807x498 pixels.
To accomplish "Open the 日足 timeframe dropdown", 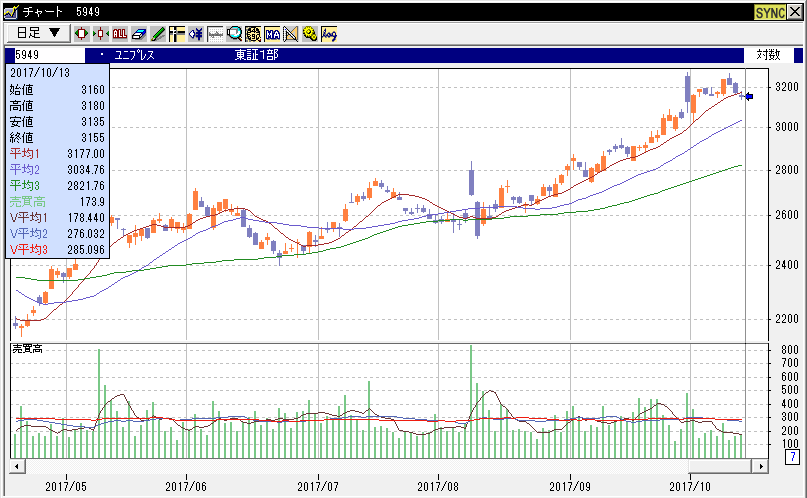I will tap(38, 33).
